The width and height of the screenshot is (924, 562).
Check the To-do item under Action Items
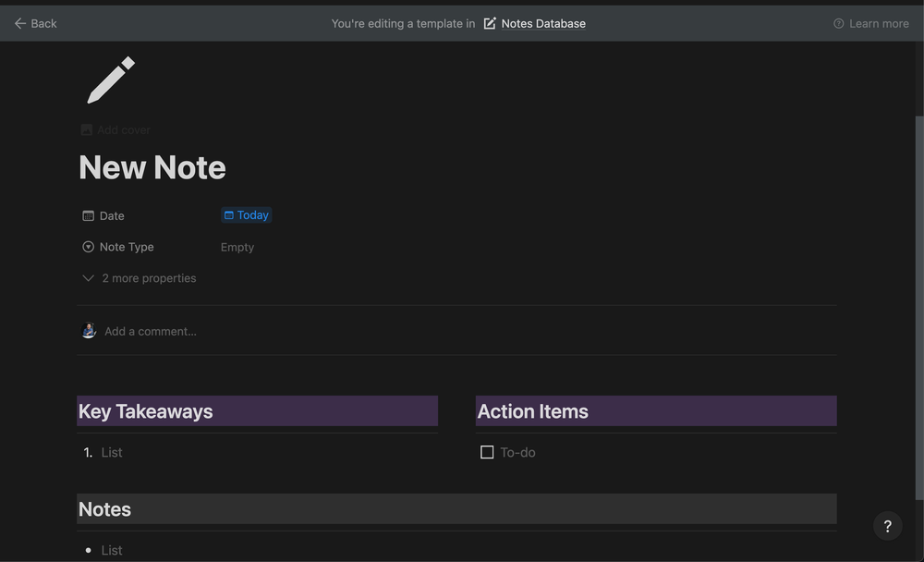pos(487,452)
